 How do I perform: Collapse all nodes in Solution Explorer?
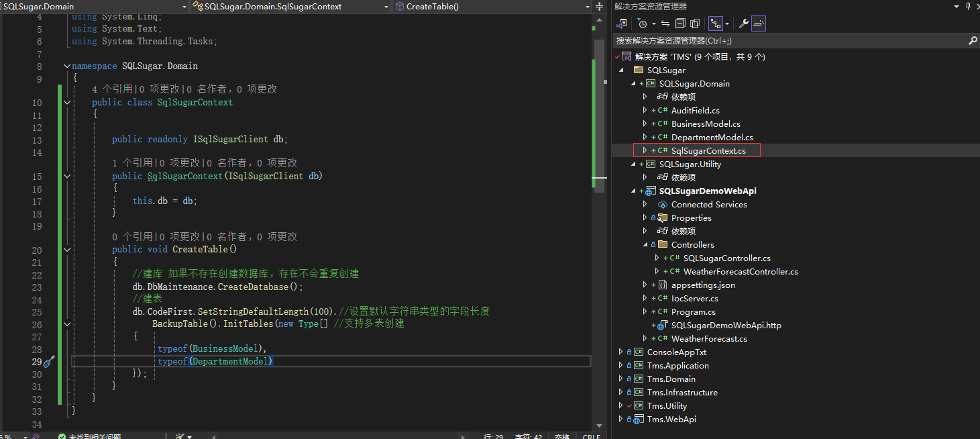click(x=680, y=23)
